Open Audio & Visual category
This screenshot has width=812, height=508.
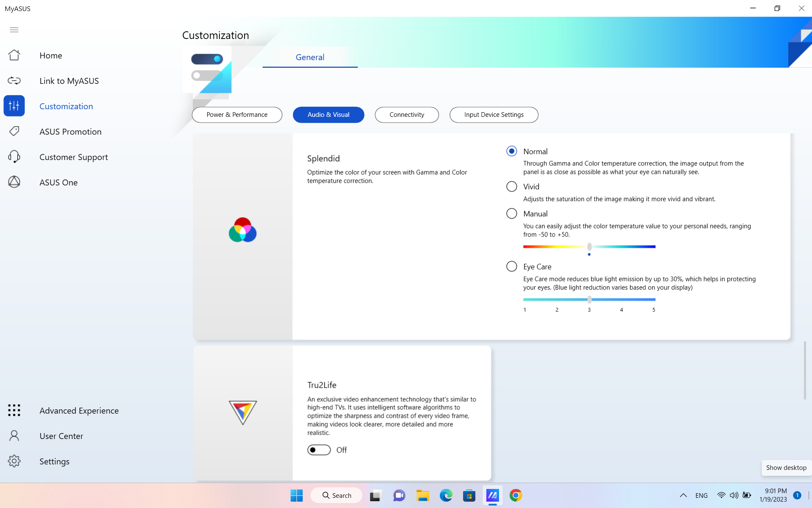point(328,115)
